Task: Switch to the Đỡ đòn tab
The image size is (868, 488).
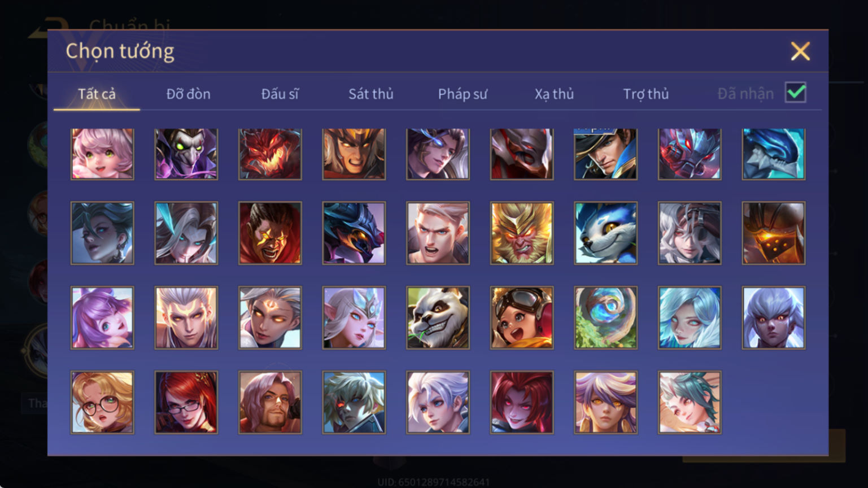Action: 188,94
